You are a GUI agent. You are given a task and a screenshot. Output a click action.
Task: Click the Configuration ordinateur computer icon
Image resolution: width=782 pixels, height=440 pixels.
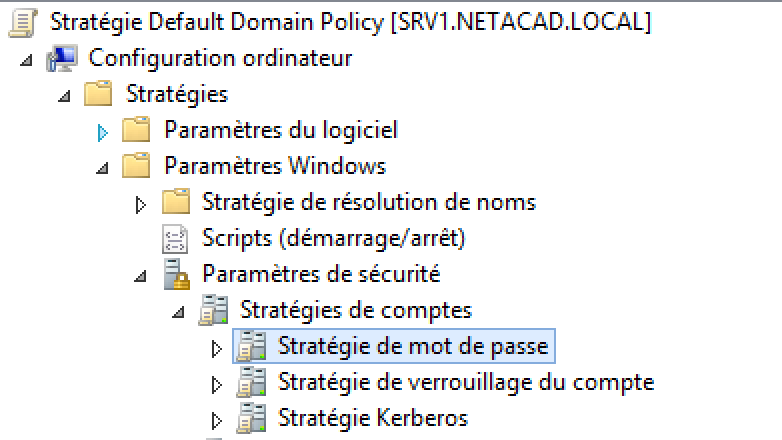point(62,58)
